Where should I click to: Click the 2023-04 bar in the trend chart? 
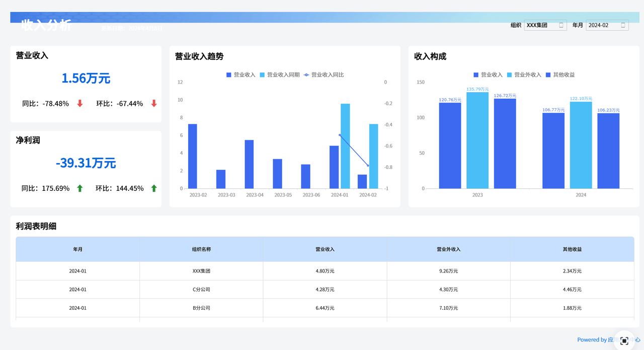coord(249,164)
